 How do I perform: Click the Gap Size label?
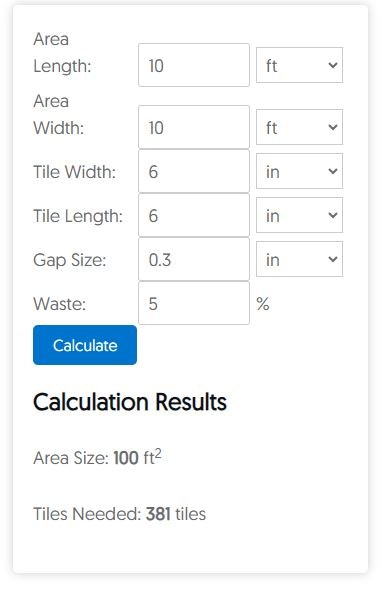click(70, 260)
